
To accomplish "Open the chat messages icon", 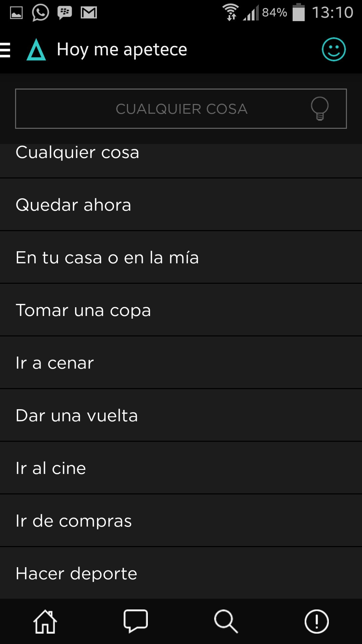I will click(136, 622).
